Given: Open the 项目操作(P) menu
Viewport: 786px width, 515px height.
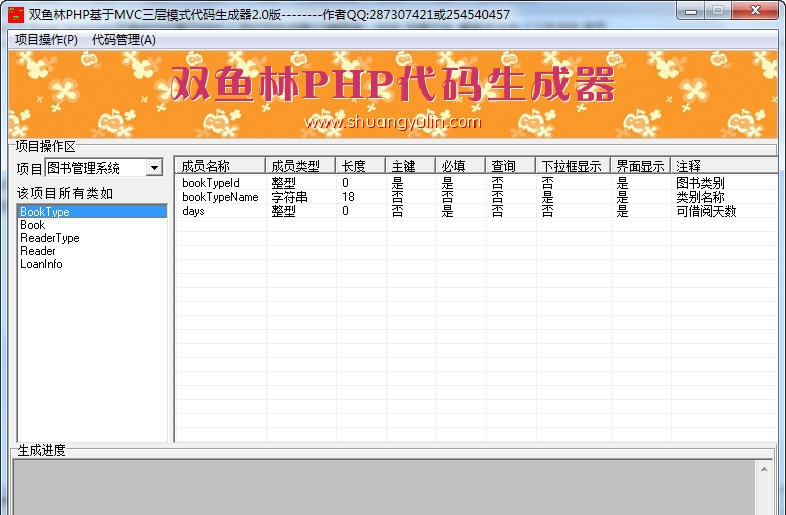Looking at the screenshot, I should 46,40.
